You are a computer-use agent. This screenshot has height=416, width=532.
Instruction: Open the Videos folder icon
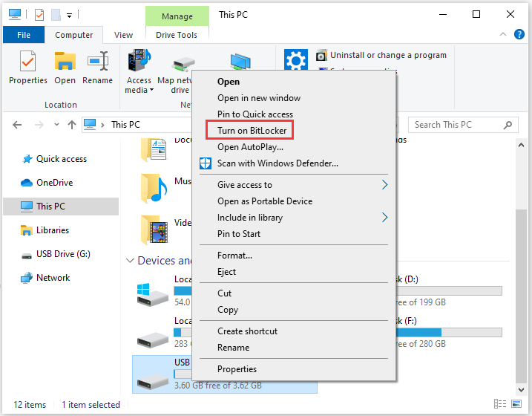click(x=155, y=230)
